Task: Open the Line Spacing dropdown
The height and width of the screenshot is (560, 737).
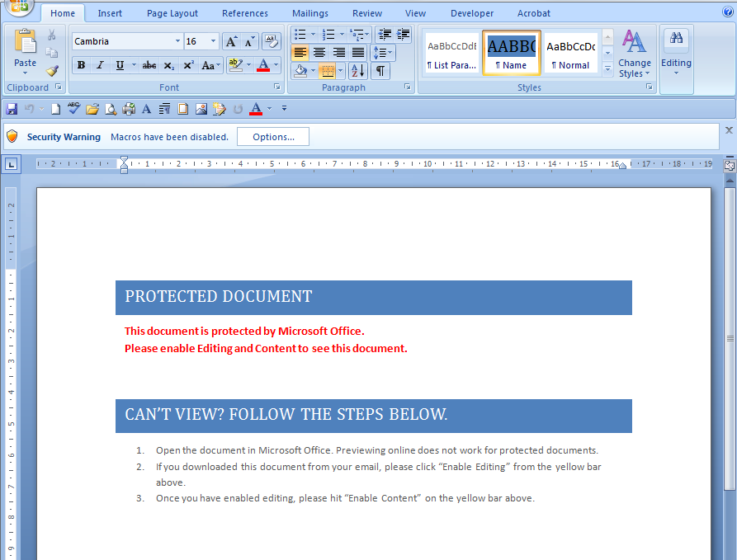Action: 383,52
